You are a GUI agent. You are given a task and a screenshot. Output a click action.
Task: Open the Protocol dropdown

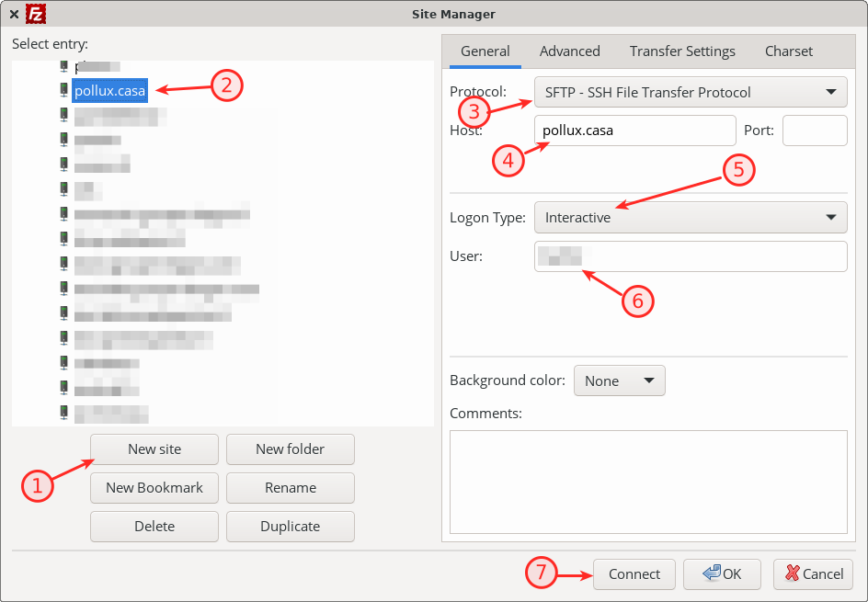pos(690,92)
